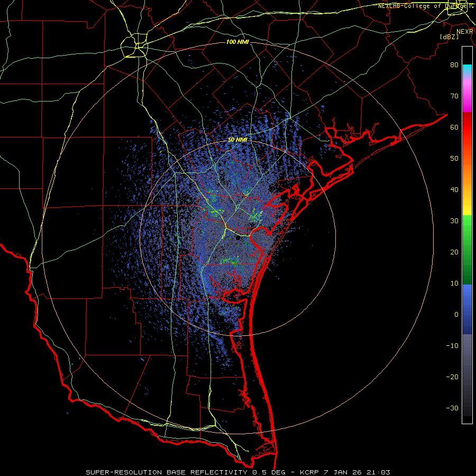Click the "30" value on the dBZ scale
This screenshot has width=476, height=476.
(x=454, y=221)
